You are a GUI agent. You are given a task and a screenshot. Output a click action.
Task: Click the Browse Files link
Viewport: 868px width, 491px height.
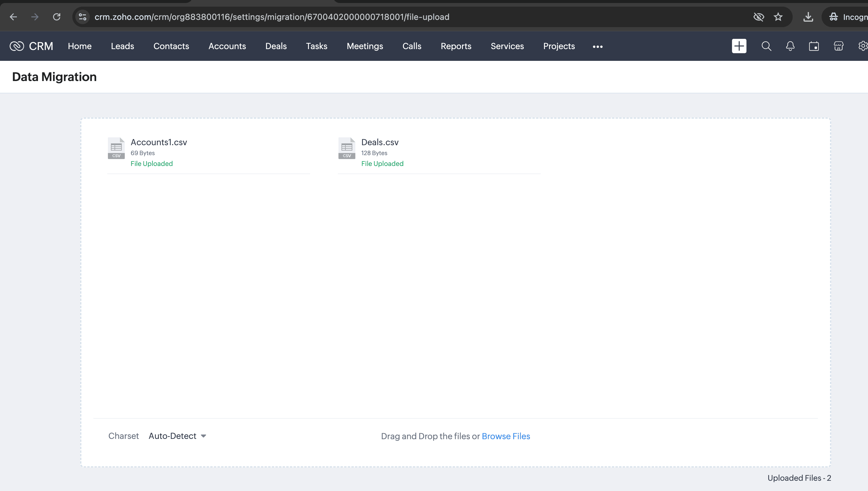506,436
